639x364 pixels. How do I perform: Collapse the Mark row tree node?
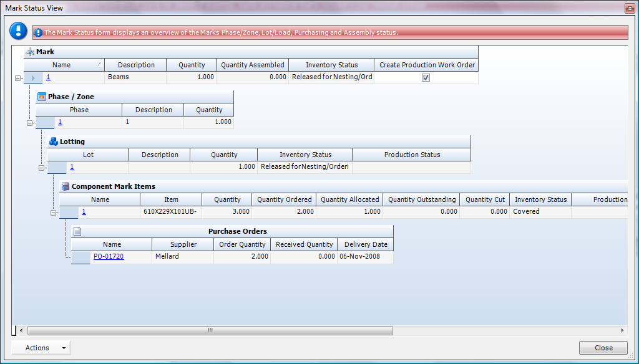tap(17, 79)
